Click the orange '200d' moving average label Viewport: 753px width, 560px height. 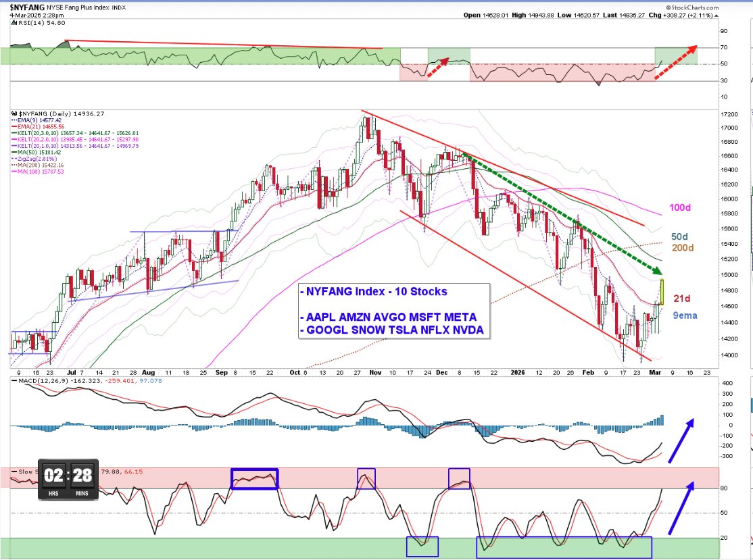click(683, 248)
